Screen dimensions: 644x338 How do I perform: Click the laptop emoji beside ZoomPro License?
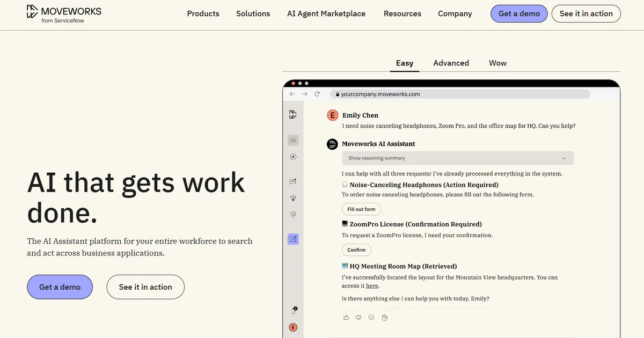[x=345, y=224]
